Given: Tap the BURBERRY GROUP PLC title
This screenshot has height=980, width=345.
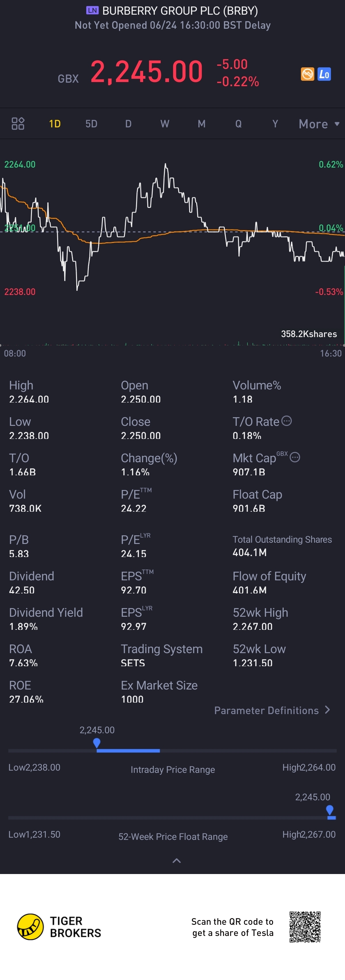Looking at the screenshot, I should 180,11.
